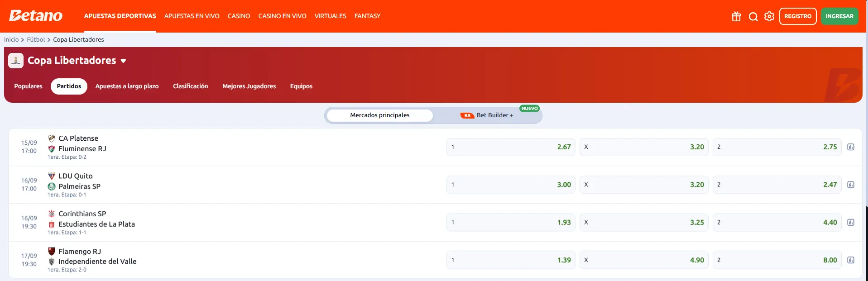Screen dimensions: 868x281
Task: Click the '1era. Etapa: 0-2' text
Action: point(67,157)
